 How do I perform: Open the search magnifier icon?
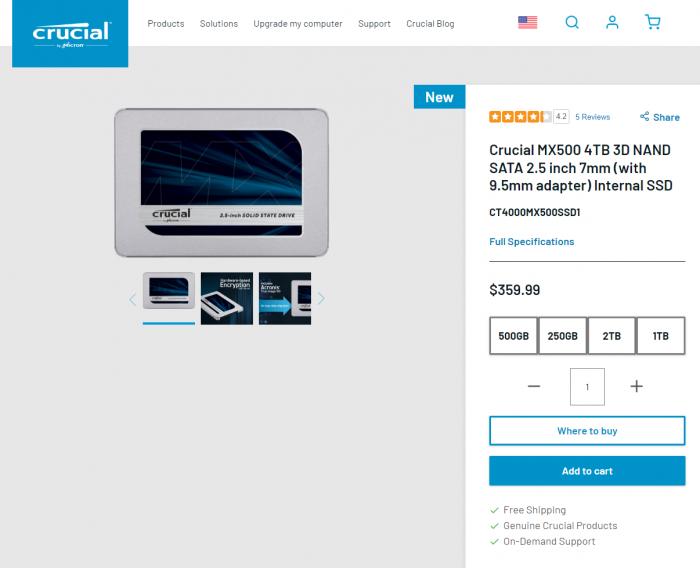point(572,22)
